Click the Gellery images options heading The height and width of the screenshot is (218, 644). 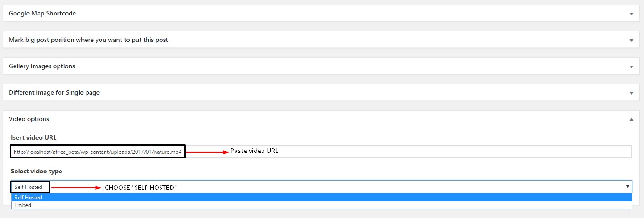pyautogui.click(x=42, y=66)
